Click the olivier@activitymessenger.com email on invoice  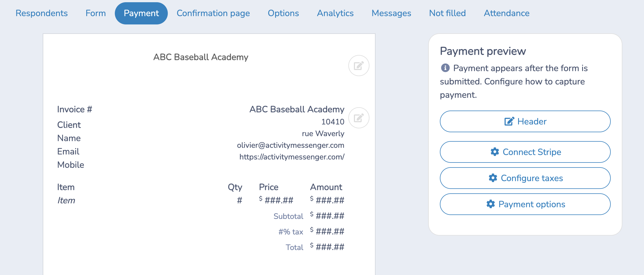pos(290,145)
